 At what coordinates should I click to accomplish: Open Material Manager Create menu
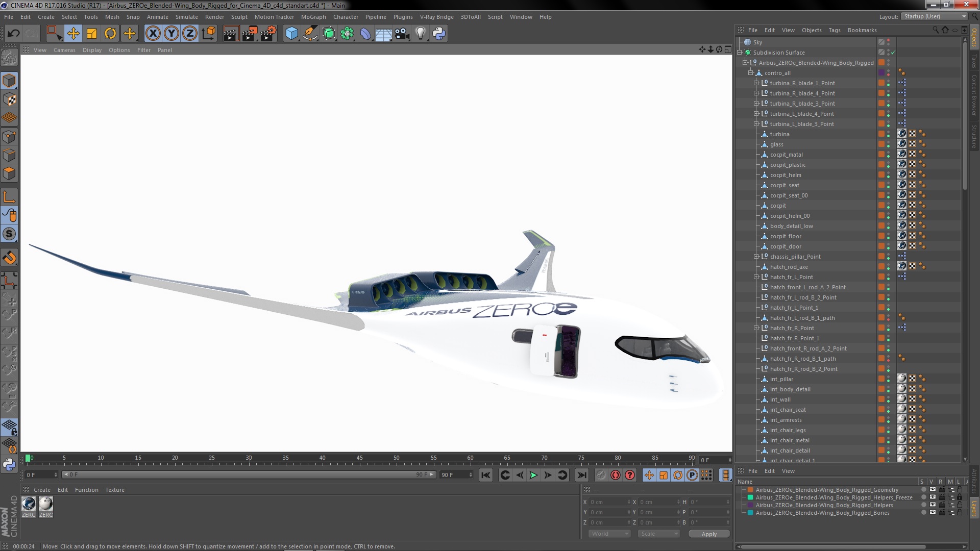pos(42,490)
